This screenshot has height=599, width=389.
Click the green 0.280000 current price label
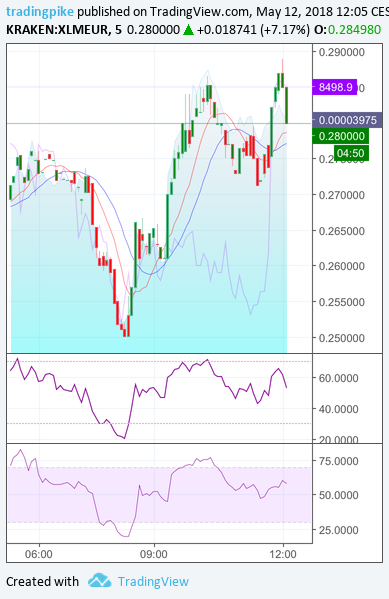coord(341,136)
